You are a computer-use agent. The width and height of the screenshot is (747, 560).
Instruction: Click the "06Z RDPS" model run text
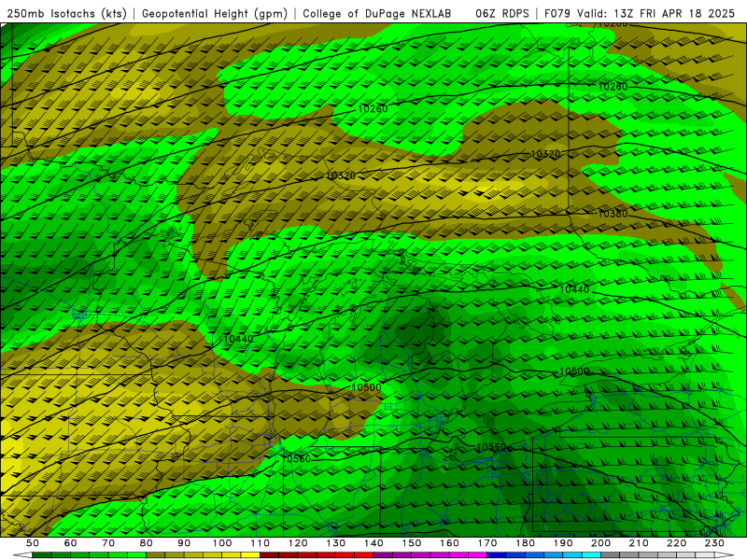click(502, 13)
